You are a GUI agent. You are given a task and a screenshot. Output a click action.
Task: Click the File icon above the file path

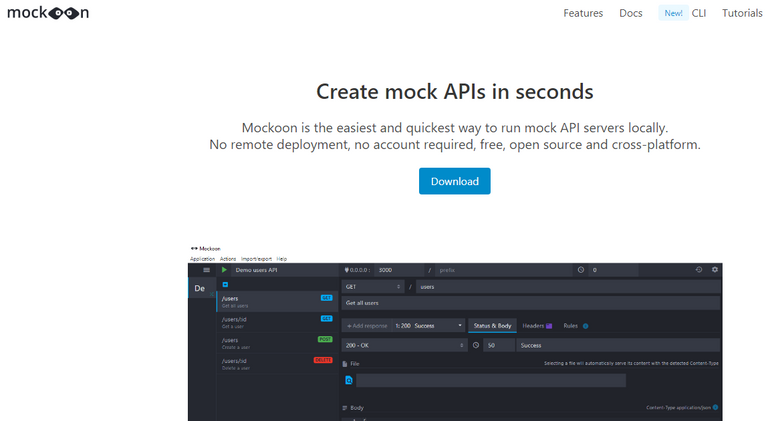click(345, 364)
